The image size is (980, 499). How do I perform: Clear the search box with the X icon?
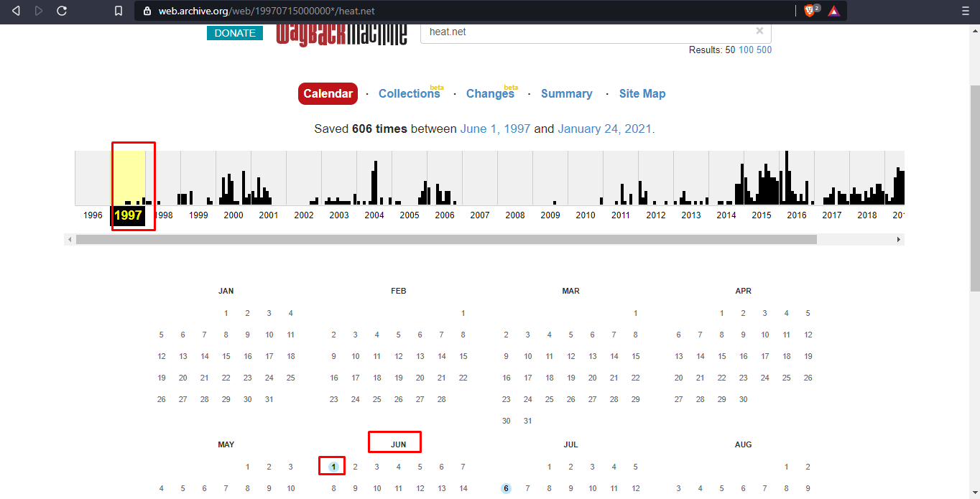pyautogui.click(x=759, y=31)
